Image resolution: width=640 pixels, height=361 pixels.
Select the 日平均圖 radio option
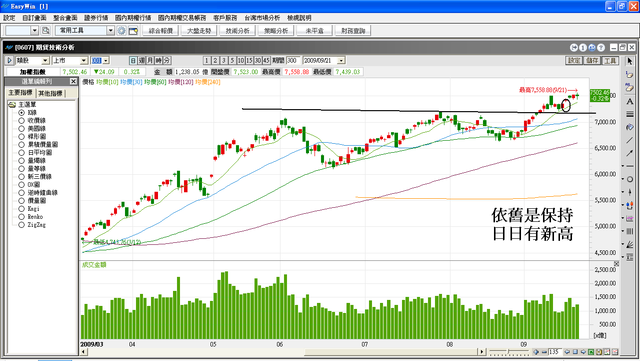[21, 152]
